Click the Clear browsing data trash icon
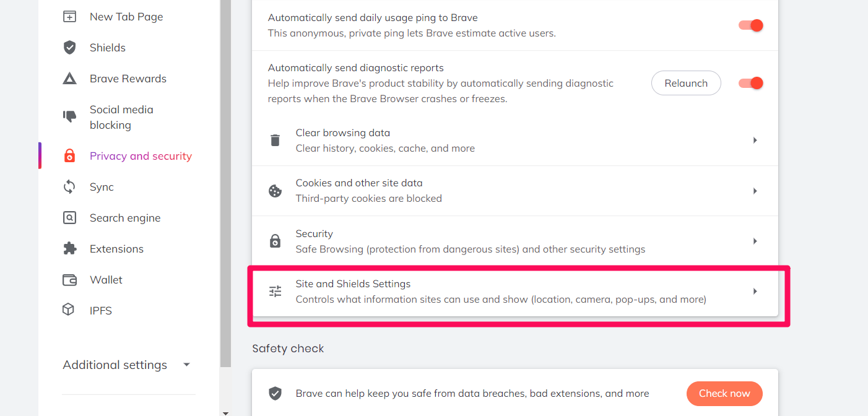Screen dimensions: 868x416 tap(275, 140)
